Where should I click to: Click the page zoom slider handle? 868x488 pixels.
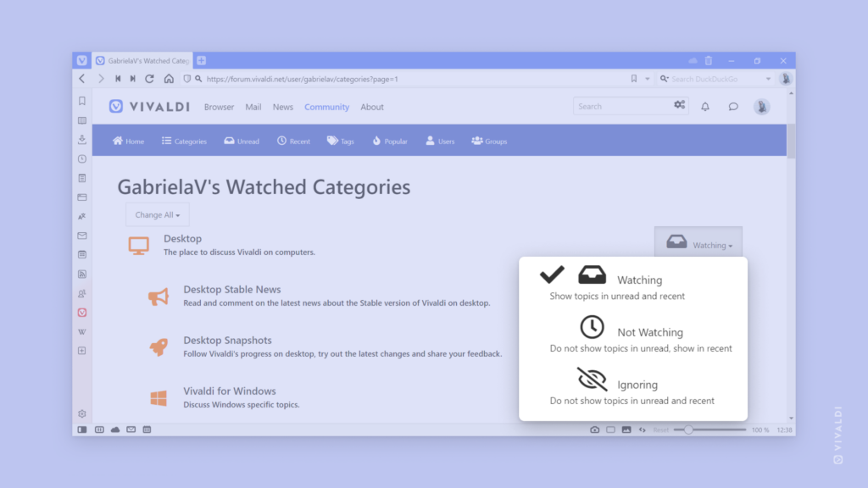688,430
